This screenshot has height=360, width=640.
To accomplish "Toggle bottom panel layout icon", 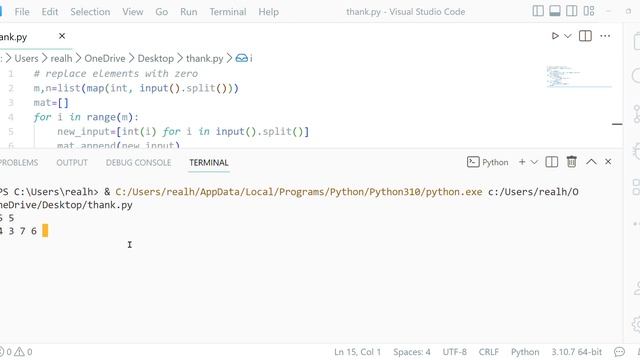I will [555, 11].
